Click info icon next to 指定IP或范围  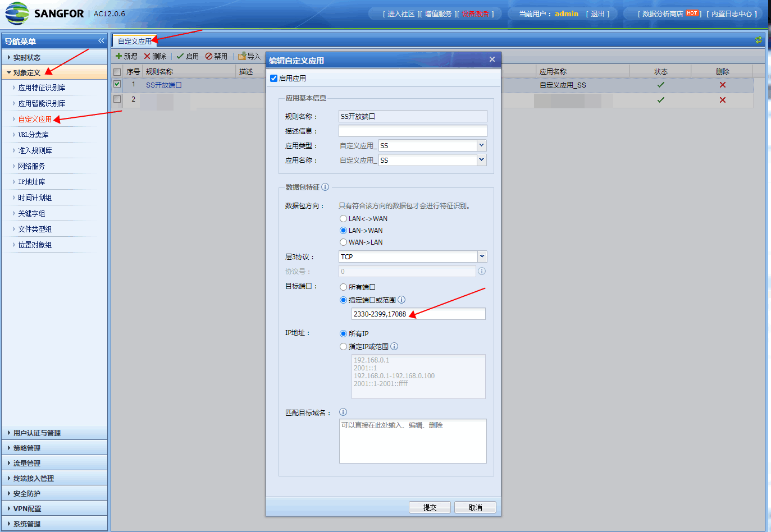click(394, 346)
